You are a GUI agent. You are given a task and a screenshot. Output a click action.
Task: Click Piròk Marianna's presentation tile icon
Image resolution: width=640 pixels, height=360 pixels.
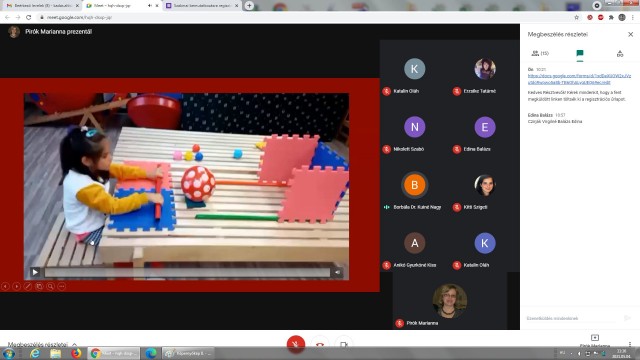(595, 338)
